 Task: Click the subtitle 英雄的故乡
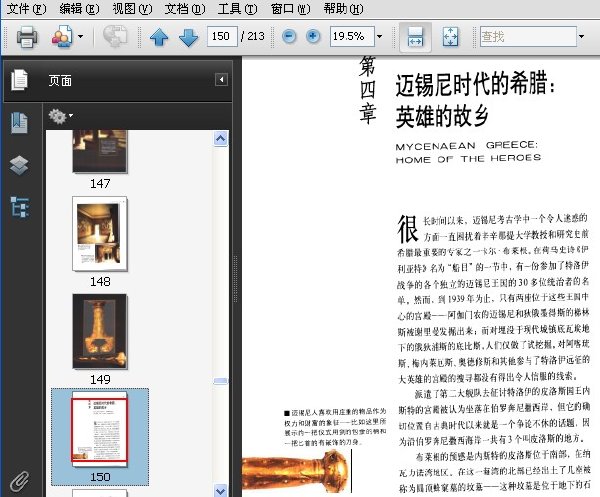442,116
